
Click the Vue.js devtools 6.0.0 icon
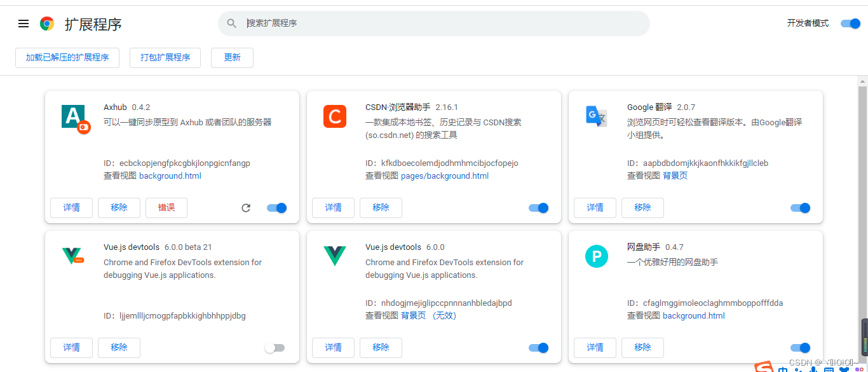click(x=335, y=256)
